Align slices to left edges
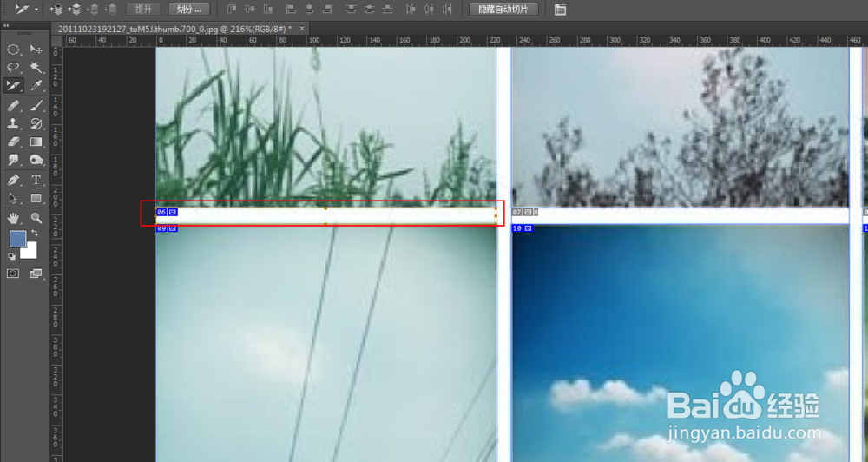Screen dimensions: 868x462 [x=291, y=9]
